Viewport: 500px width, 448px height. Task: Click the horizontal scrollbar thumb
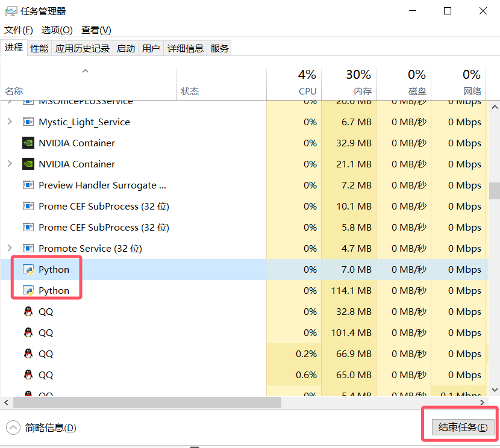(x=147, y=402)
